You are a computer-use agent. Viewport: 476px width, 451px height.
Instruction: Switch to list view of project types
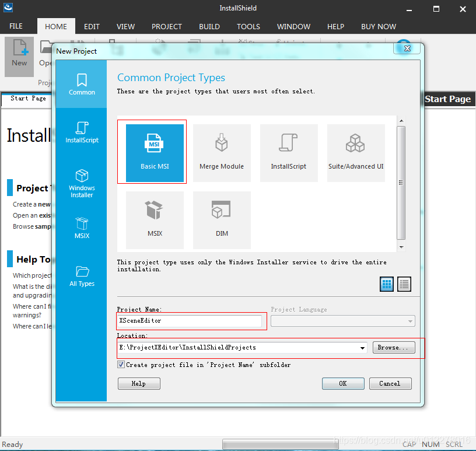pos(404,284)
